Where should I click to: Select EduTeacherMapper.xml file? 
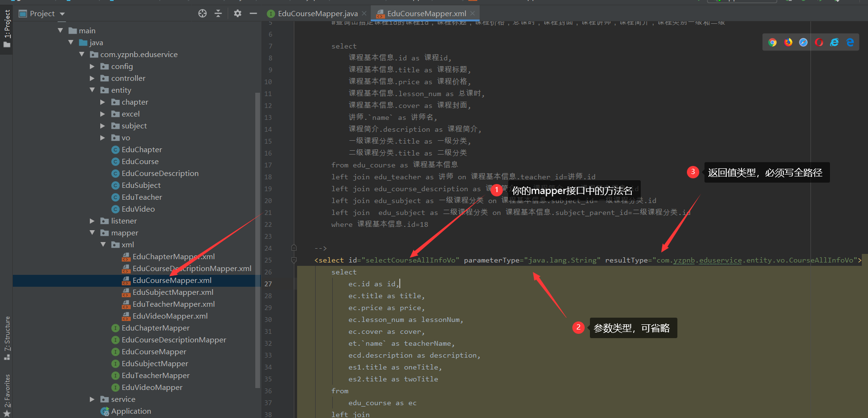tap(174, 304)
